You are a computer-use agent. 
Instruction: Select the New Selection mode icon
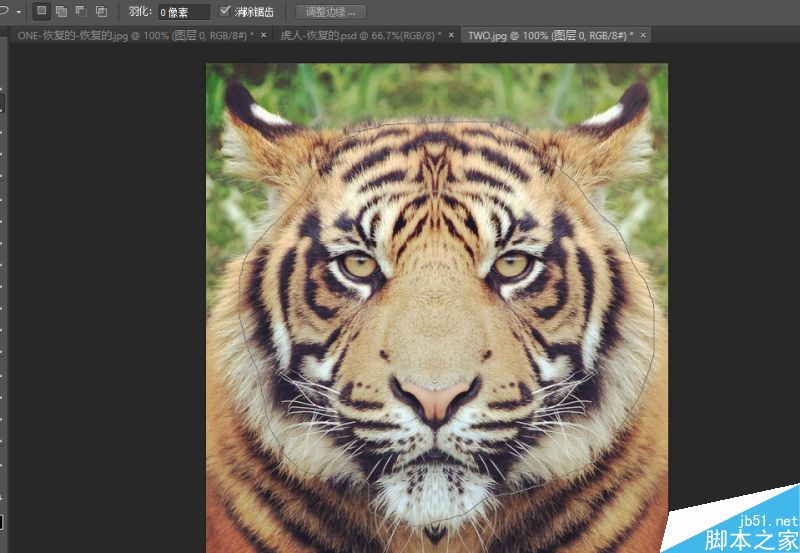[41, 11]
